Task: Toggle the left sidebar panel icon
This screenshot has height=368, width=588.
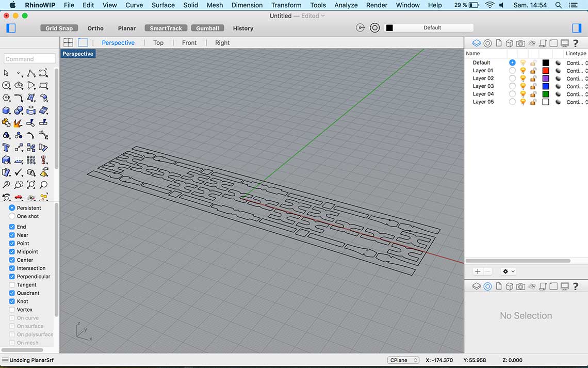Action: tap(11, 28)
